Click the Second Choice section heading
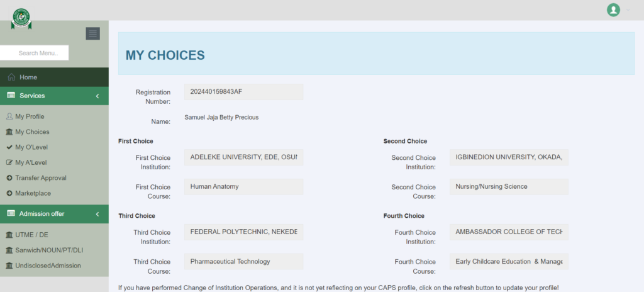 (405, 141)
